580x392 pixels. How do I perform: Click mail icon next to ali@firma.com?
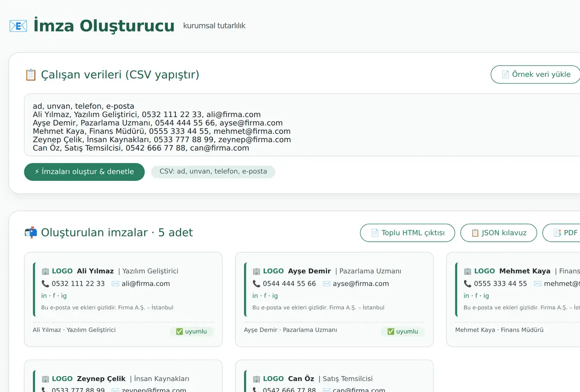coord(116,284)
